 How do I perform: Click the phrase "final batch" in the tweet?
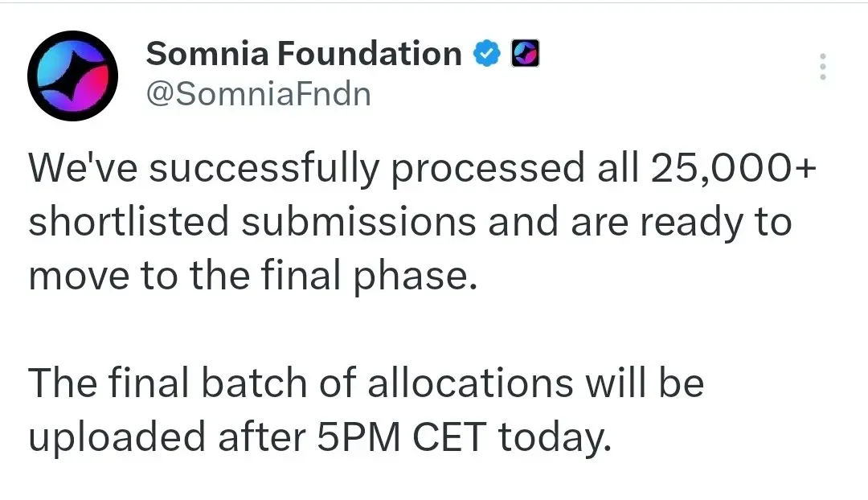[x=207, y=383]
